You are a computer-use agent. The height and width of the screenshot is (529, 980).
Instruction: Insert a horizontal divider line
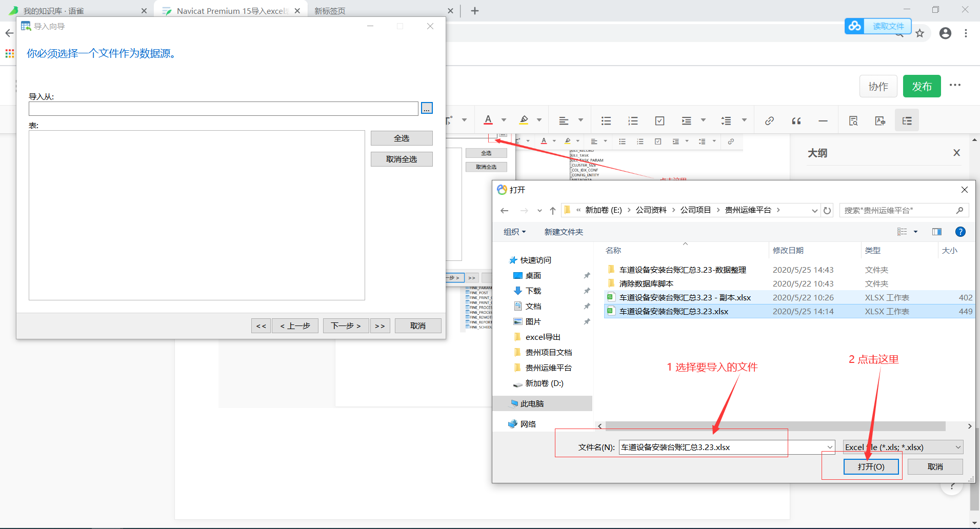[x=823, y=121]
